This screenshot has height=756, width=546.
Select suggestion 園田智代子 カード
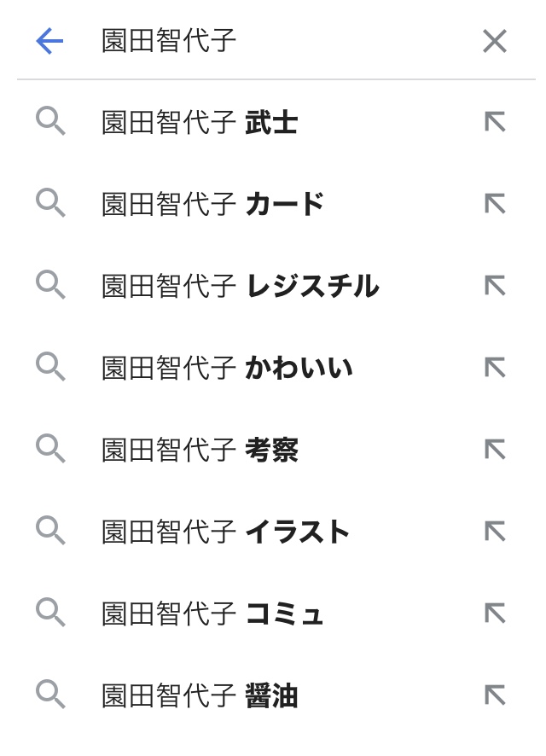pos(213,205)
